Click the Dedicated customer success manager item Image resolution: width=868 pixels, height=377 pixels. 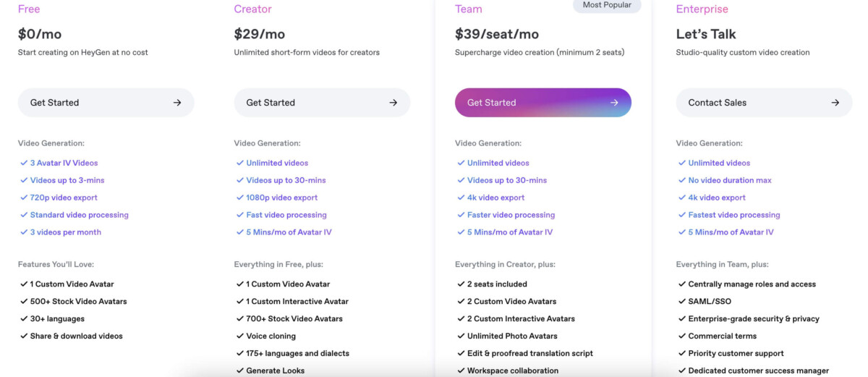pos(759,370)
